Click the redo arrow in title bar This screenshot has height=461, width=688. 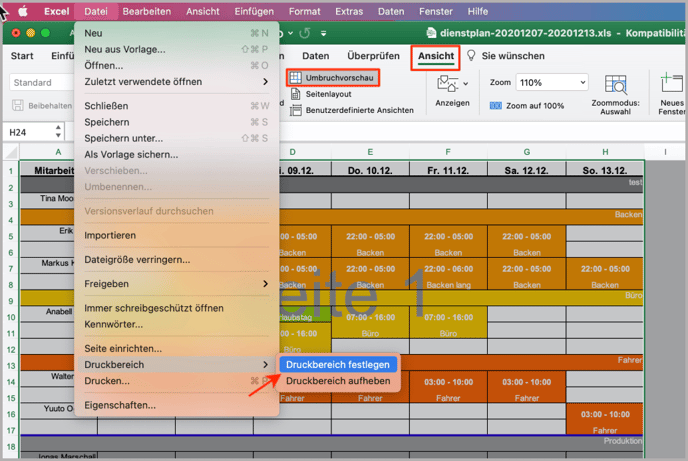[305, 33]
